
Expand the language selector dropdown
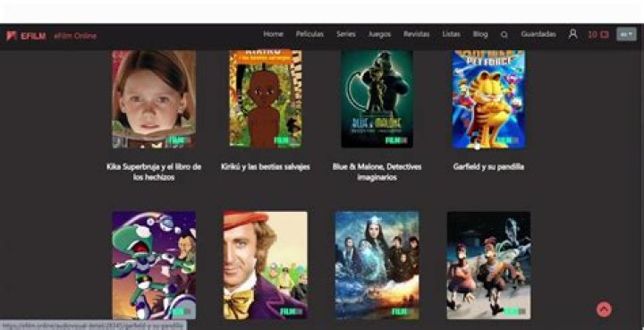[x=626, y=35]
